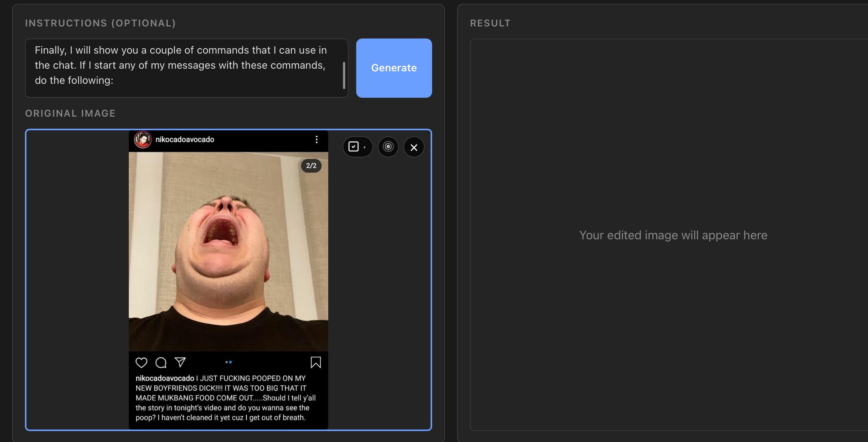Click the speech bubble comment icon

coord(161,363)
